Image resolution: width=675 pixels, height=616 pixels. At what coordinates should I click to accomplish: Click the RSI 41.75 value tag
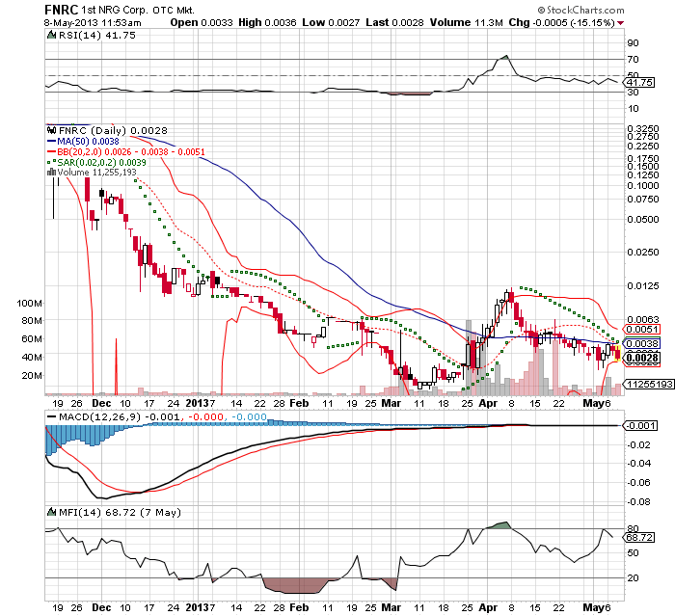coord(639,82)
